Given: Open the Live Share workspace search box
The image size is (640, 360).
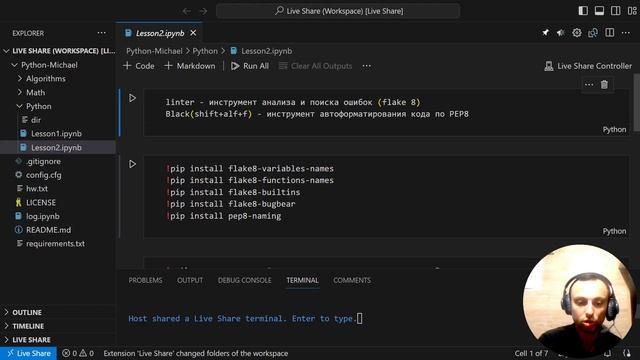Looking at the screenshot, I should 338,11.
